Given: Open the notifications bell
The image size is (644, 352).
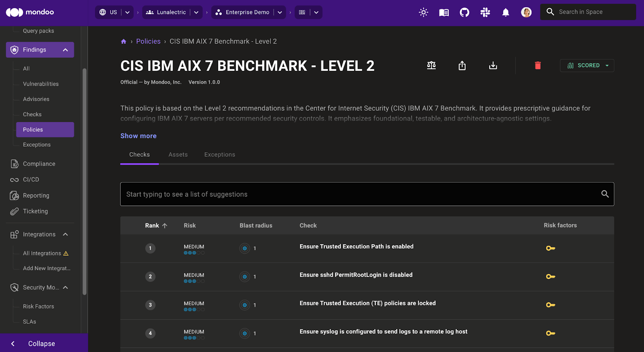Looking at the screenshot, I should (x=506, y=12).
